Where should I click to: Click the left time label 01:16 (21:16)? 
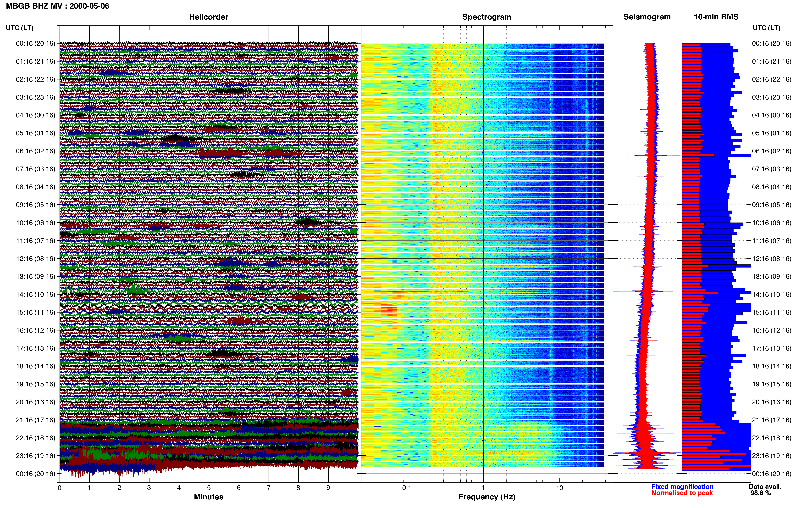(x=36, y=61)
